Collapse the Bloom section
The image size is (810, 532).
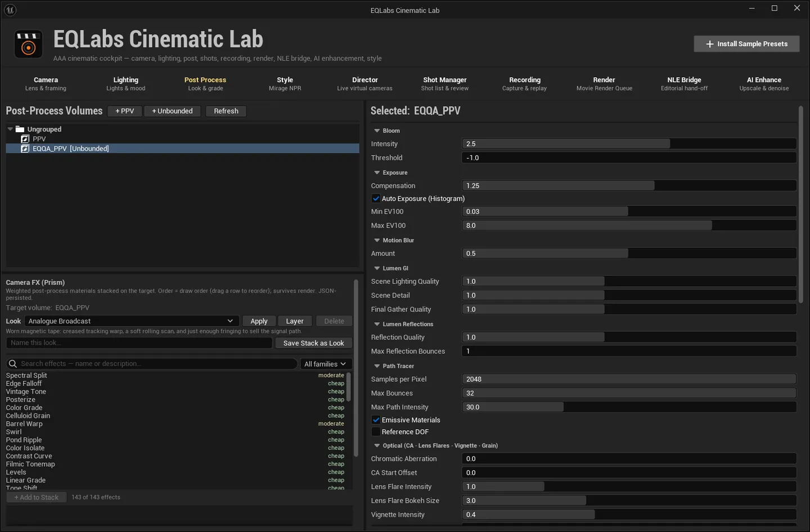click(x=377, y=130)
